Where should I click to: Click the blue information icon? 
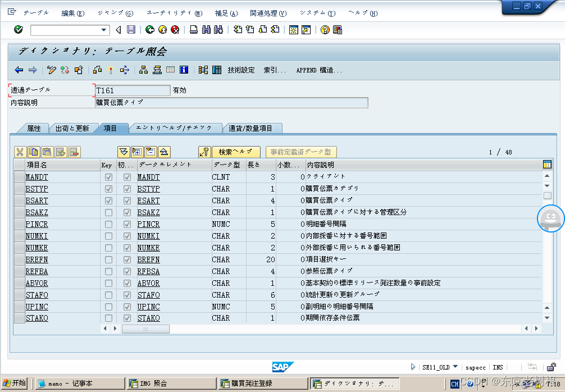click(184, 70)
